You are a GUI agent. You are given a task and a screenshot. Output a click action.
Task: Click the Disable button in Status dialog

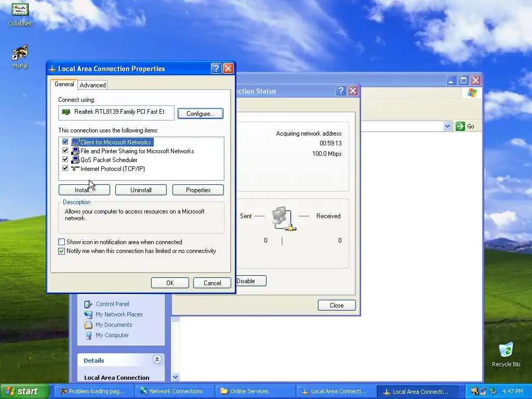point(250,281)
